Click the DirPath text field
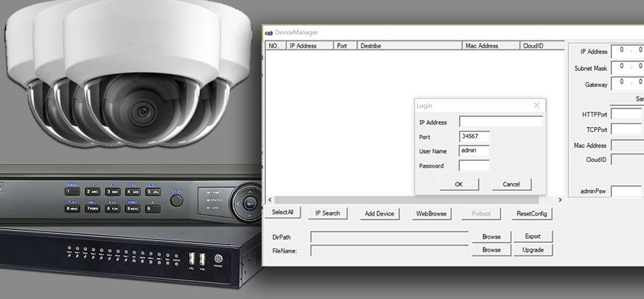This screenshot has height=299, width=644. point(390,237)
